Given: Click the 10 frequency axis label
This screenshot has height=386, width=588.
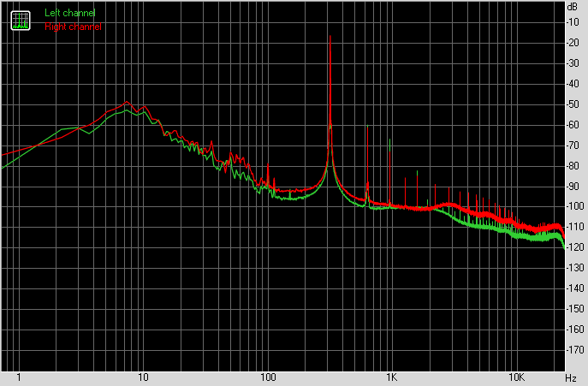Looking at the screenshot, I should pyautogui.click(x=143, y=377).
